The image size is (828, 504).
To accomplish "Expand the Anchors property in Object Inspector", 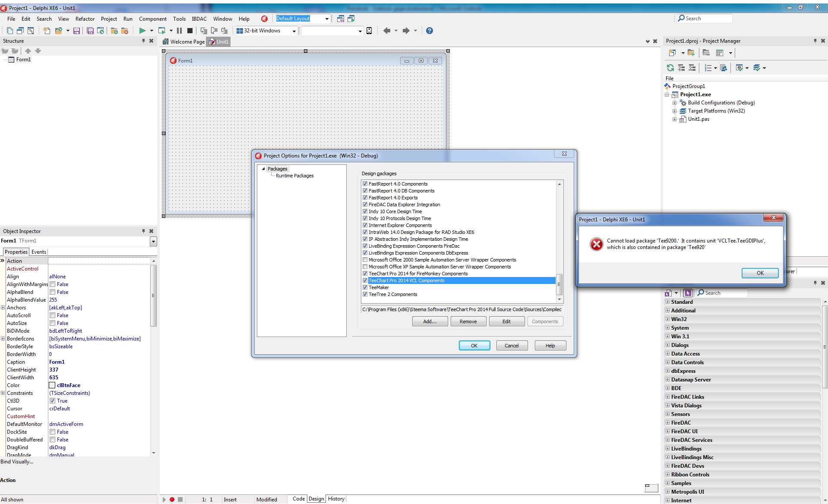I will tap(3, 308).
